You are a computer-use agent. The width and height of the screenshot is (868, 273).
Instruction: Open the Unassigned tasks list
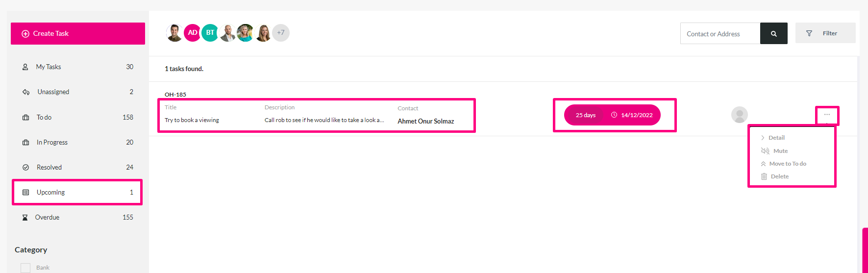[x=78, y=92]
